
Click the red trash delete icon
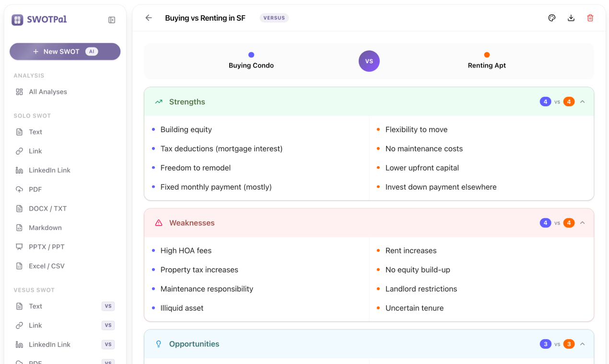[x=590, y=18]
